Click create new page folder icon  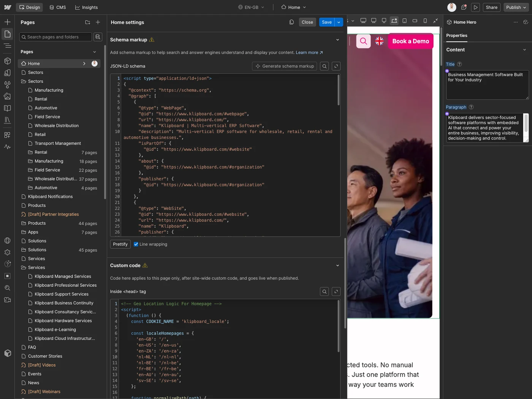88,22
